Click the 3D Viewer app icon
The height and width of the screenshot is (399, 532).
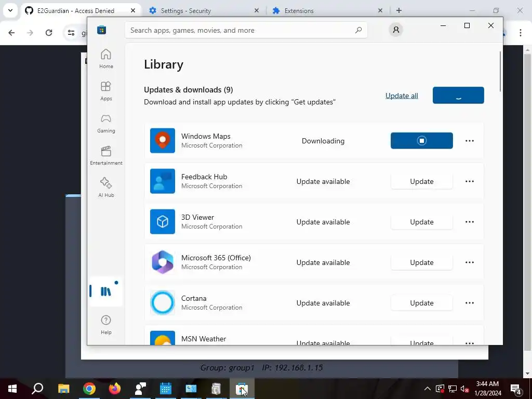tap(163, 221)
